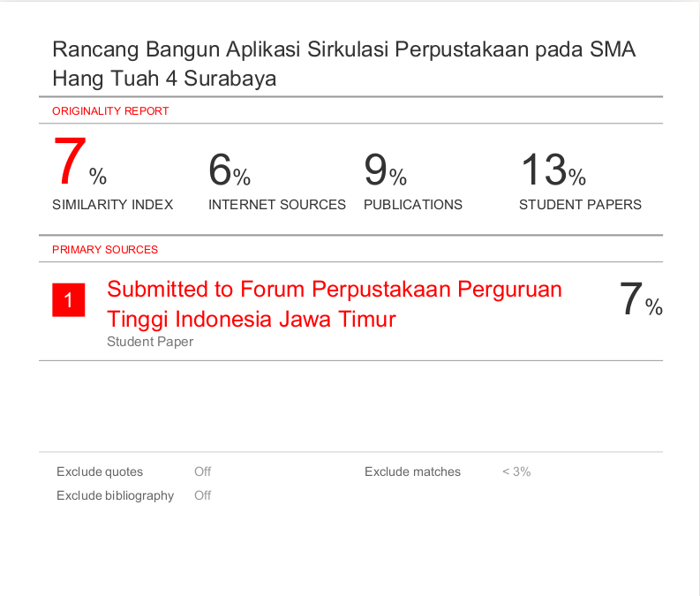
Task: Click the Exclude quotes setting label
Action: click(x=100, y=472)
